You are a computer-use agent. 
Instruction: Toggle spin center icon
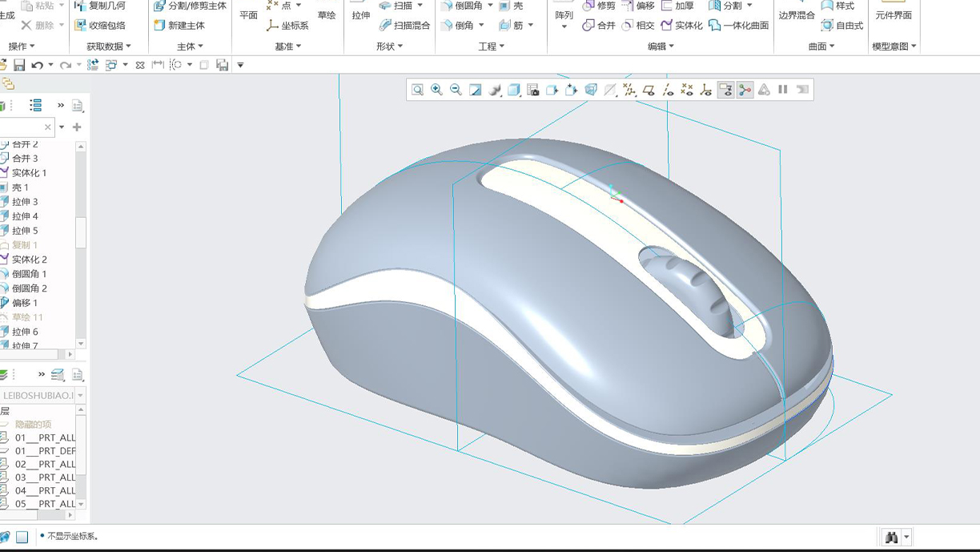745,90
